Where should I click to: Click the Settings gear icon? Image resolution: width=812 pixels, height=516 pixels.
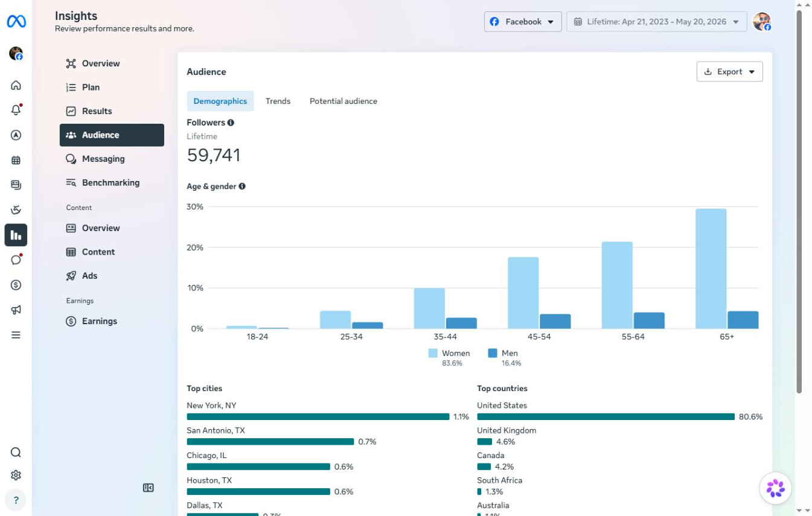[x=16, y=476]
